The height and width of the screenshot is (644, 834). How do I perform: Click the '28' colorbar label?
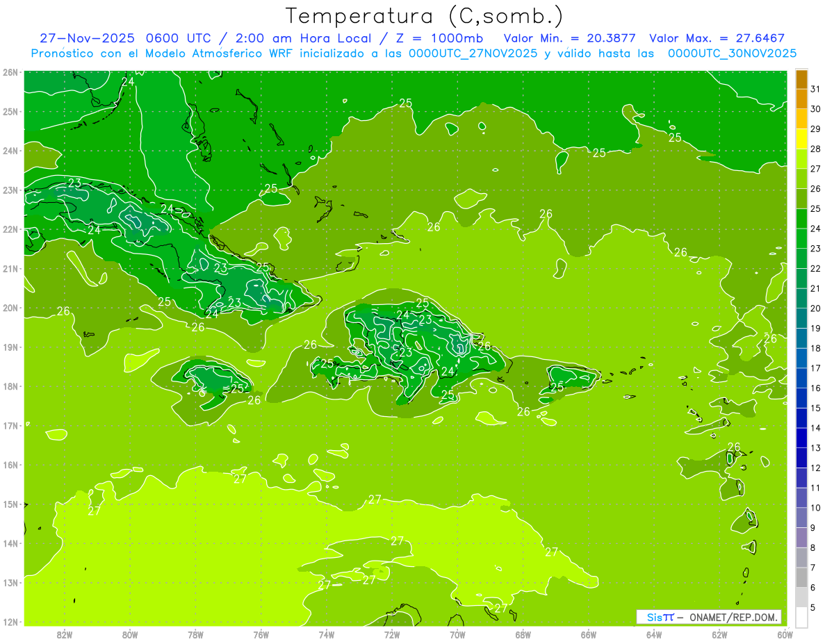click(815, 149)
